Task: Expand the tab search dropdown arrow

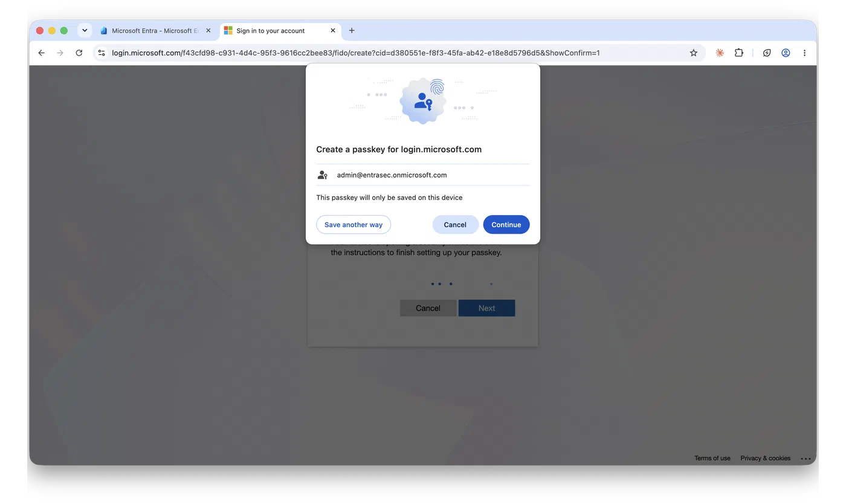Action: 85,30
